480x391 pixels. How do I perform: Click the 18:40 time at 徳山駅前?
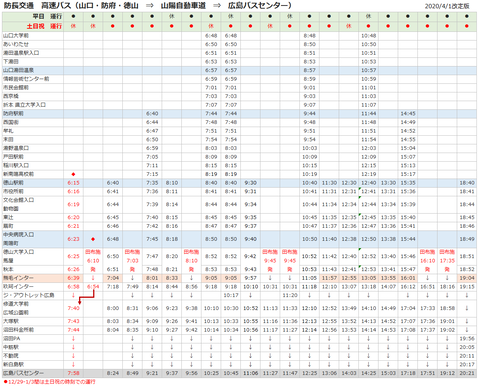(x=467, y=183)
